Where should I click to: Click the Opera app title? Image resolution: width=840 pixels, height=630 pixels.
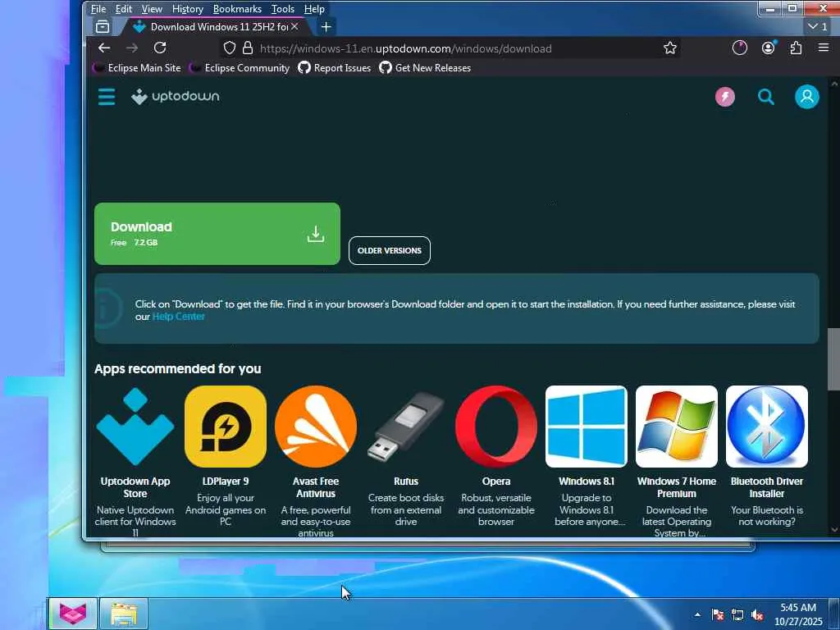click(496, 481)
